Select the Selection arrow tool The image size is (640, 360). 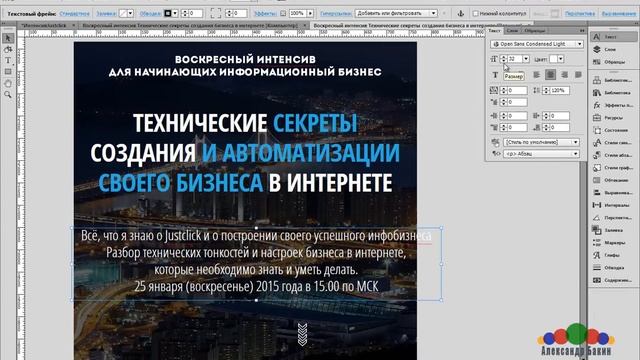8,38
